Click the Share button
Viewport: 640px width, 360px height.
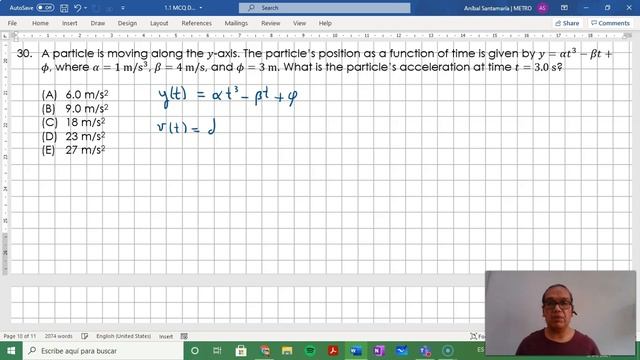coord(567,23)
